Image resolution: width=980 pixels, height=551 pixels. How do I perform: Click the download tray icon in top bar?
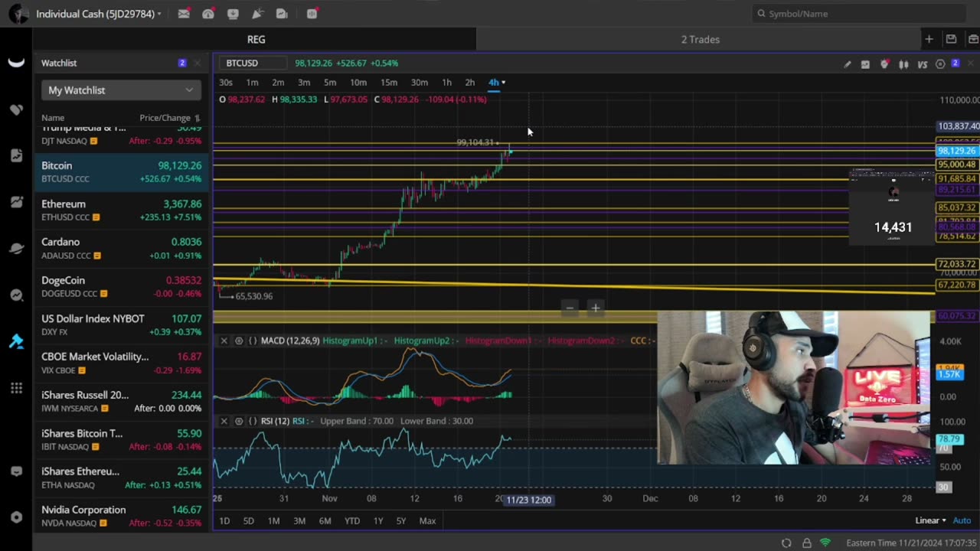tap(233, 14)
